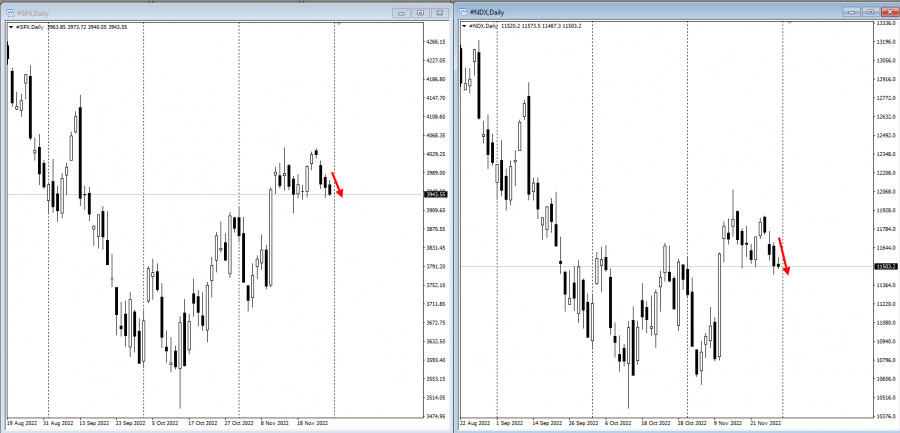
Task: Open the dropdown arrow beside #NDX,Daily label
Action: [464, 26]
